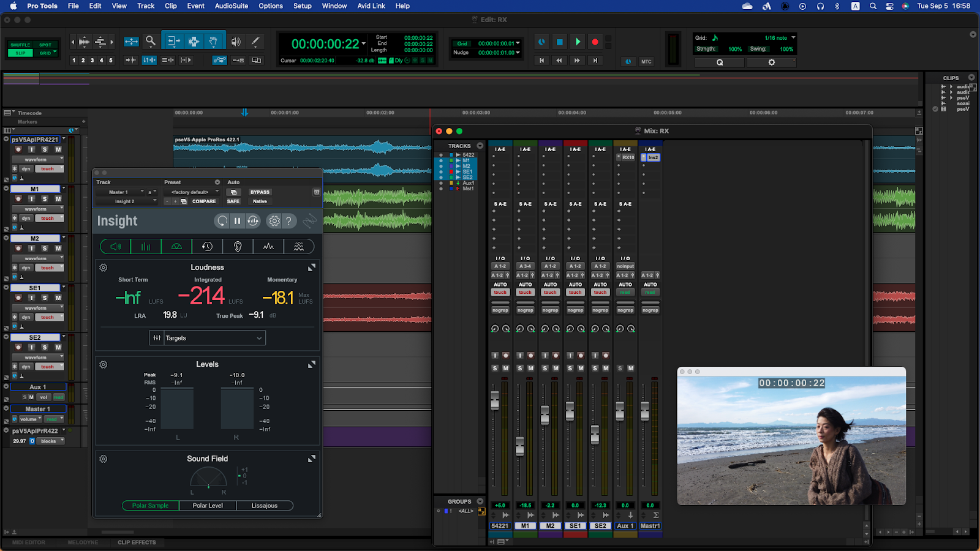Screen dimensions: 980x551
Task: Toggle the Insight History module clock icon
Action: [207, 246]
